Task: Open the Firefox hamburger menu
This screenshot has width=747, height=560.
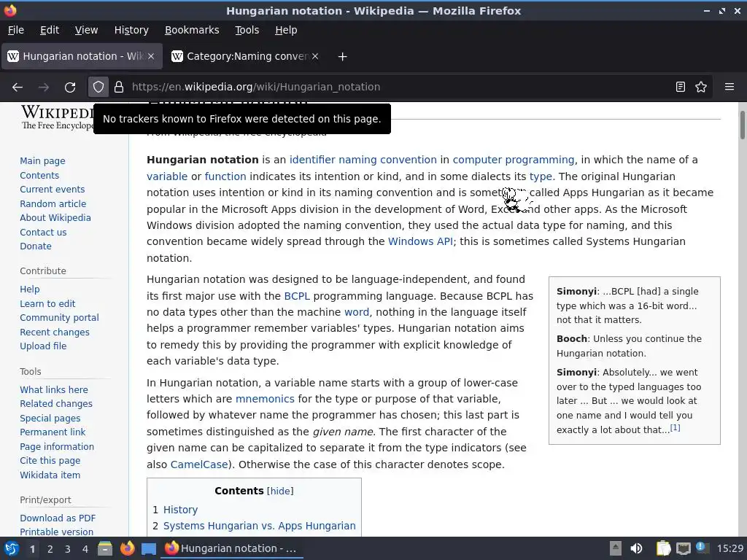Action: tap(729, 87)
